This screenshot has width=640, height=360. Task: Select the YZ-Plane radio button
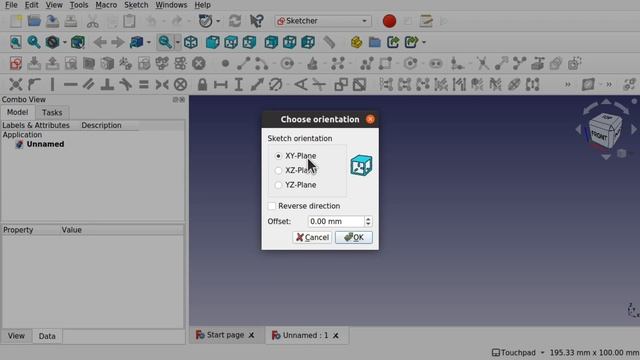(278, 185)
